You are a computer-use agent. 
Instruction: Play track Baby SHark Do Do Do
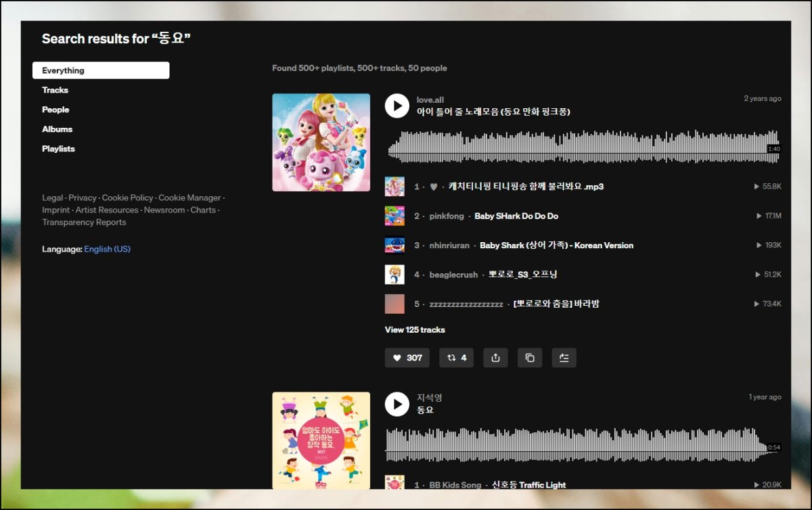point(516,216)
